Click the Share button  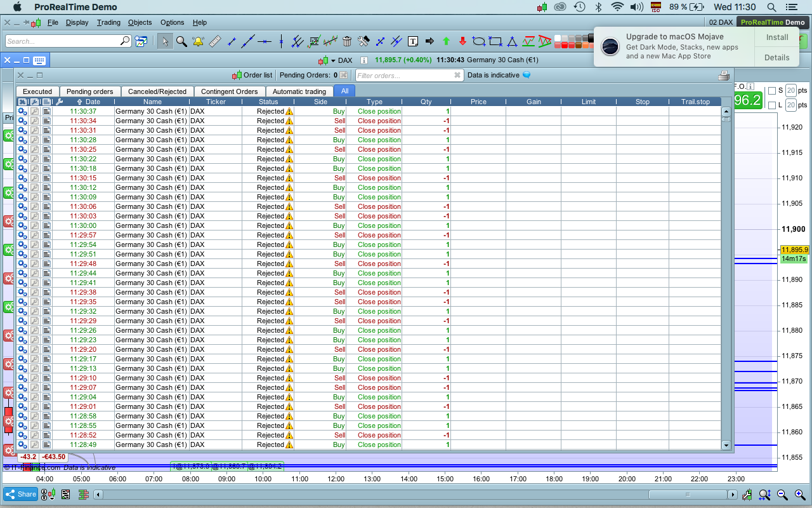(20, 494)
